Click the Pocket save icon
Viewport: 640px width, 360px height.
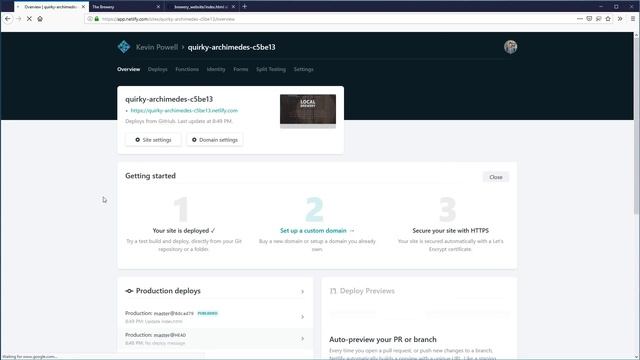coord(589,19)
